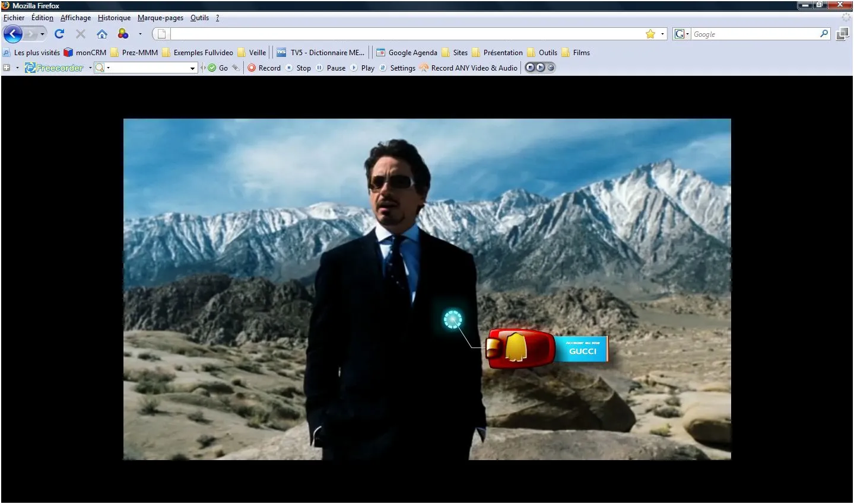Pause the Freecorder recording
Viewport: 854px width, 504px height.
pos(331,68)
